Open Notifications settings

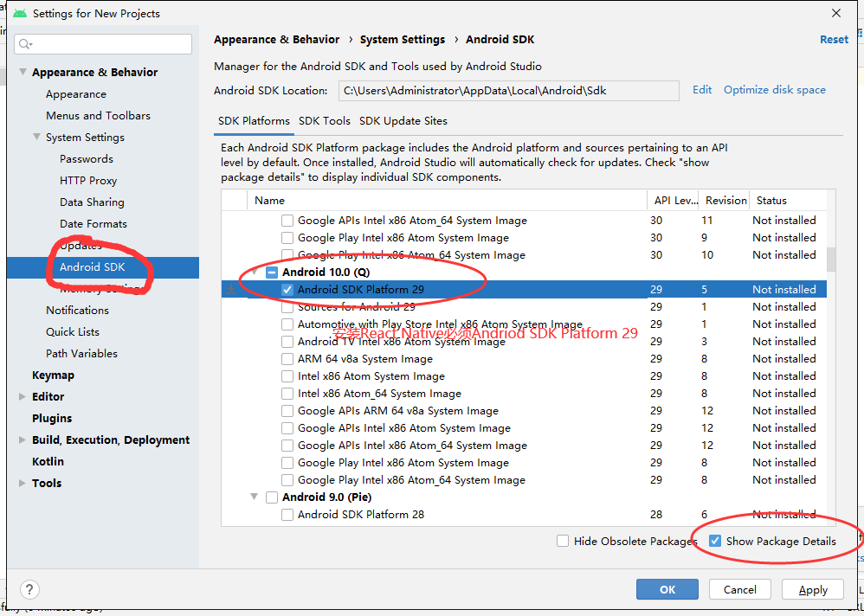click(77, 311)
